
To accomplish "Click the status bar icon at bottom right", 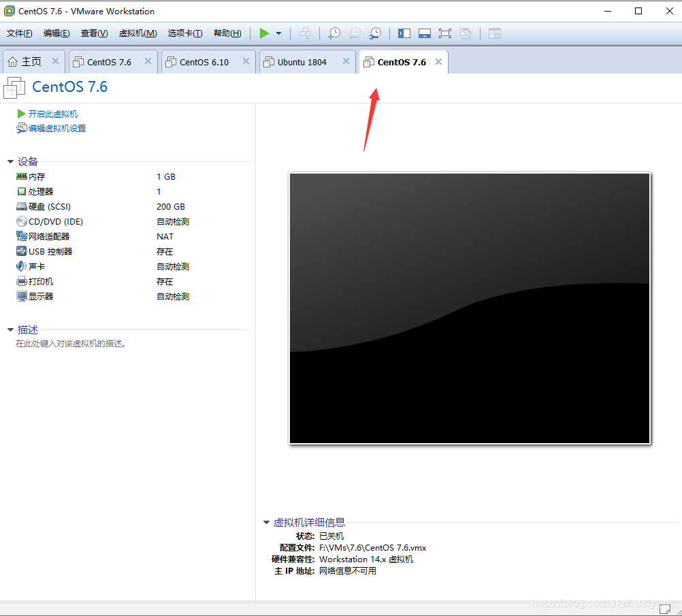I will click(x=664, y=609).
